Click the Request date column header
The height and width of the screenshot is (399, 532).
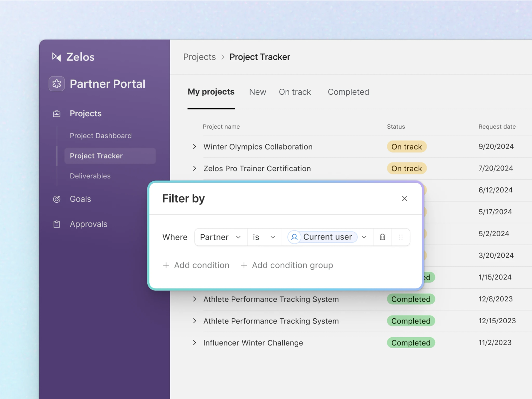click(497, 127)
